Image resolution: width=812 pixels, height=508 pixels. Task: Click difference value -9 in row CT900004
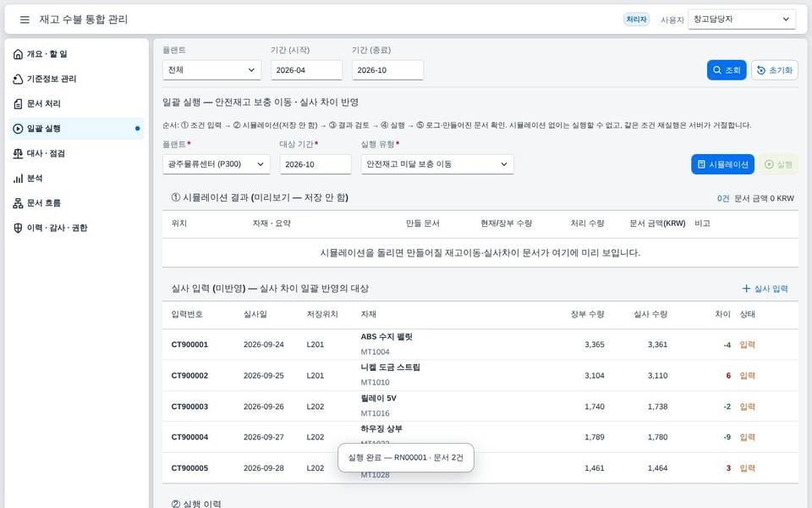[727, 437]
